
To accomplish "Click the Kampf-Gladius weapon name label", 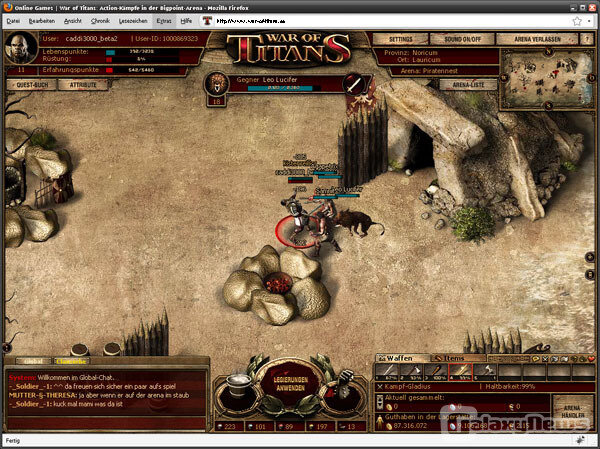I will (407, 387).
